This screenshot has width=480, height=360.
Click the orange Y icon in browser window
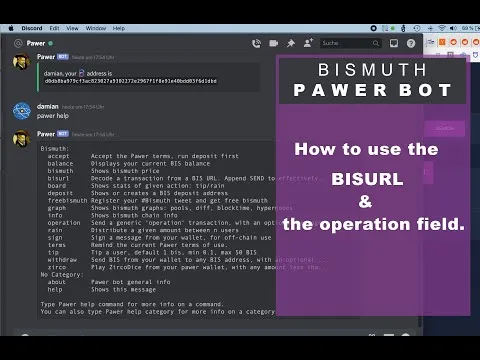tap(442, 42)
